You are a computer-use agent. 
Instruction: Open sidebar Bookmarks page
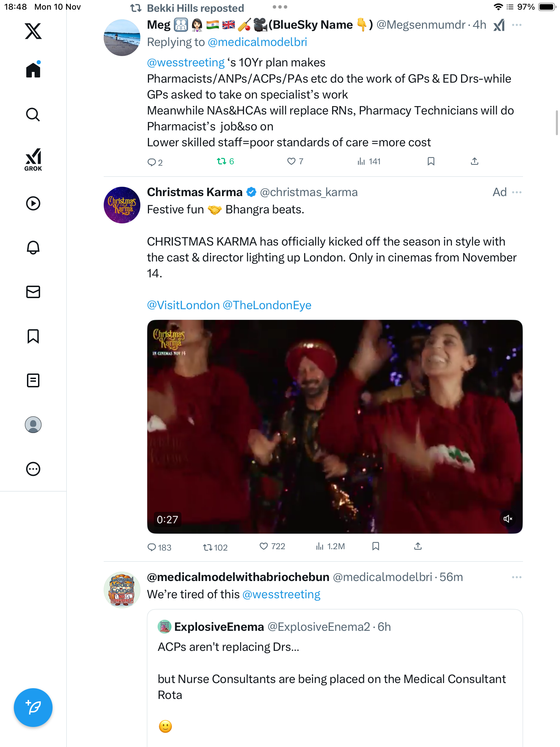click(x=33, y=336)
